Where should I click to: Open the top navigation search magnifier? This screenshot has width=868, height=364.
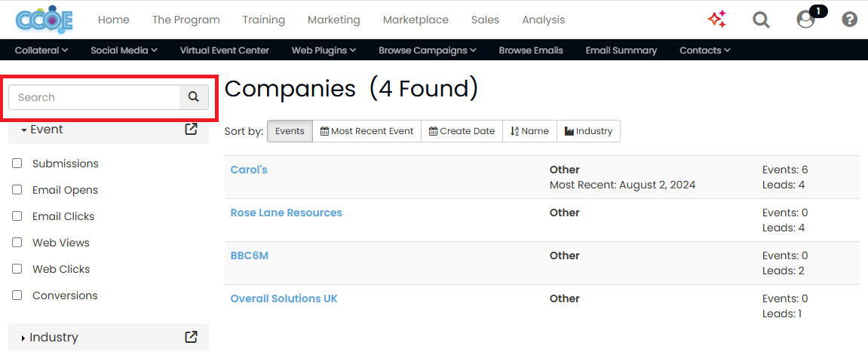[761, 20]
